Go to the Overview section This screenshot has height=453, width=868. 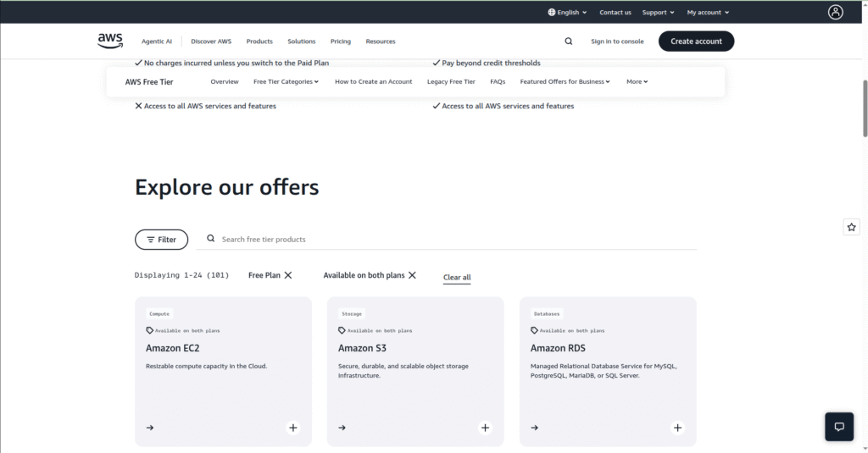(x=224, y=81)
